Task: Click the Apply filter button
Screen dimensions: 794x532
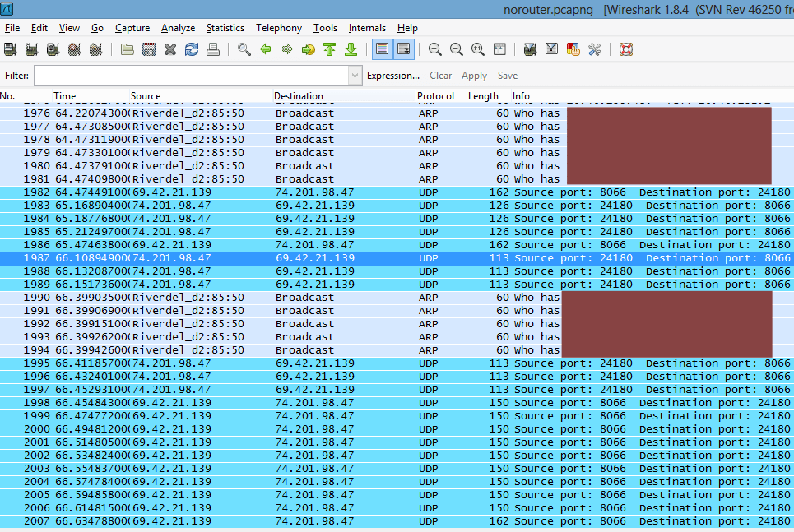Action: [474, 76]
